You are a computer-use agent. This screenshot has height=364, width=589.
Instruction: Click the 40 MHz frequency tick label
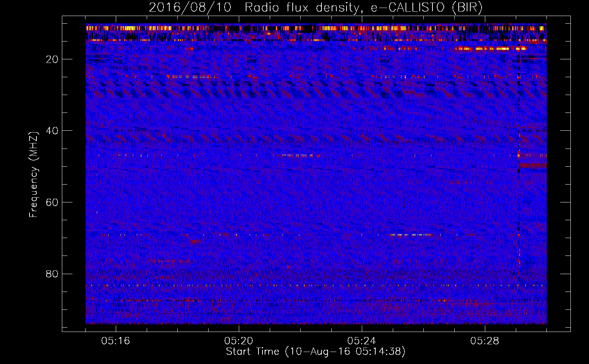[x=52, y=131]
